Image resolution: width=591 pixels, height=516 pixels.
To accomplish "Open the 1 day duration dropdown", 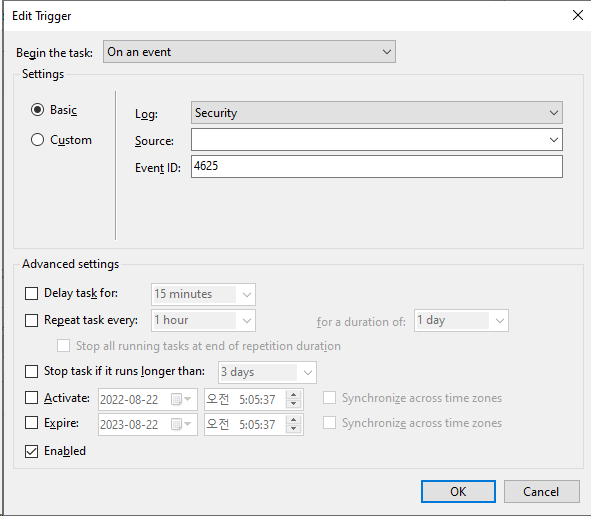I will (x=461, y=320).
